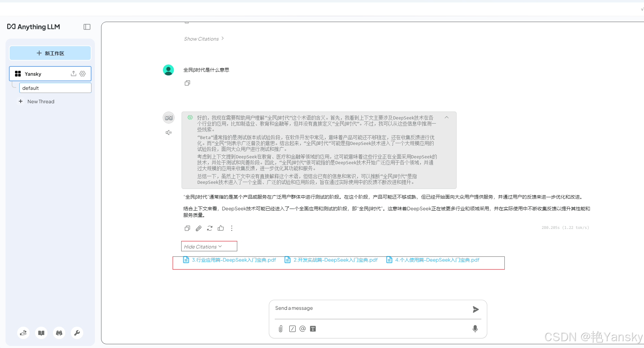Screen dimensions: 644x348
Task: Open the @ agents icon
Action: (303, 329)
